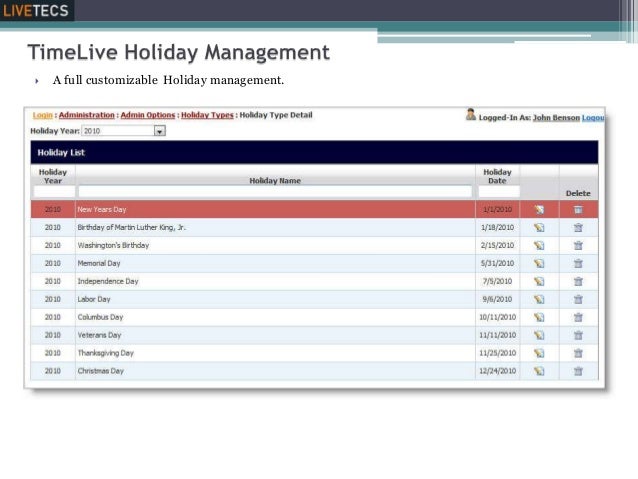The image size is (638, 479).
Task: Click the Holiday Type Detail breadcrumb text
Action: click(x=276, y=115)
